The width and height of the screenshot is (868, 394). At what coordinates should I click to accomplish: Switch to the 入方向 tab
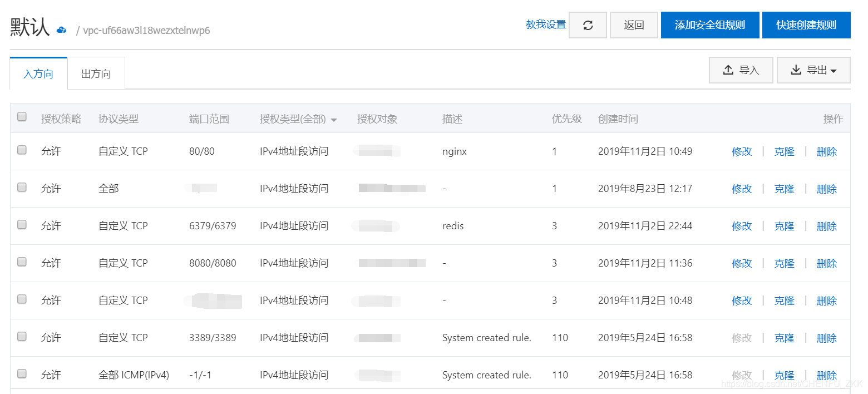(38, 73)
